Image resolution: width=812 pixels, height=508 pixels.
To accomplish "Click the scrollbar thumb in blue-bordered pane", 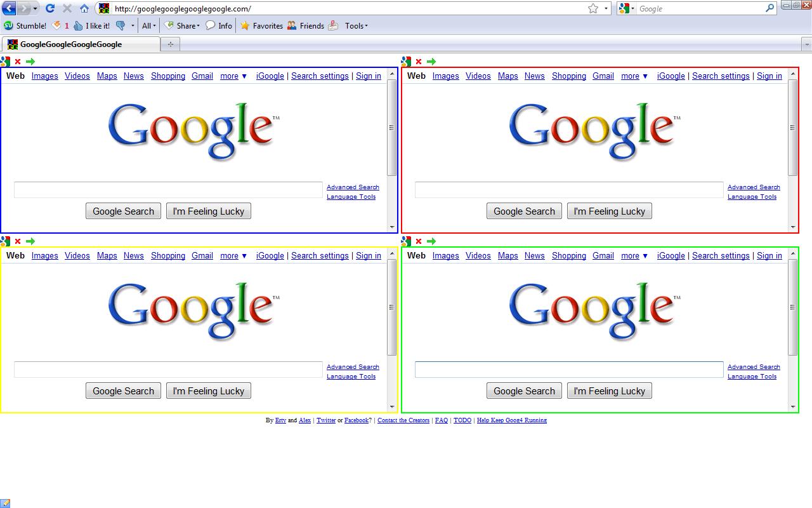I will [x=391, y=128].
